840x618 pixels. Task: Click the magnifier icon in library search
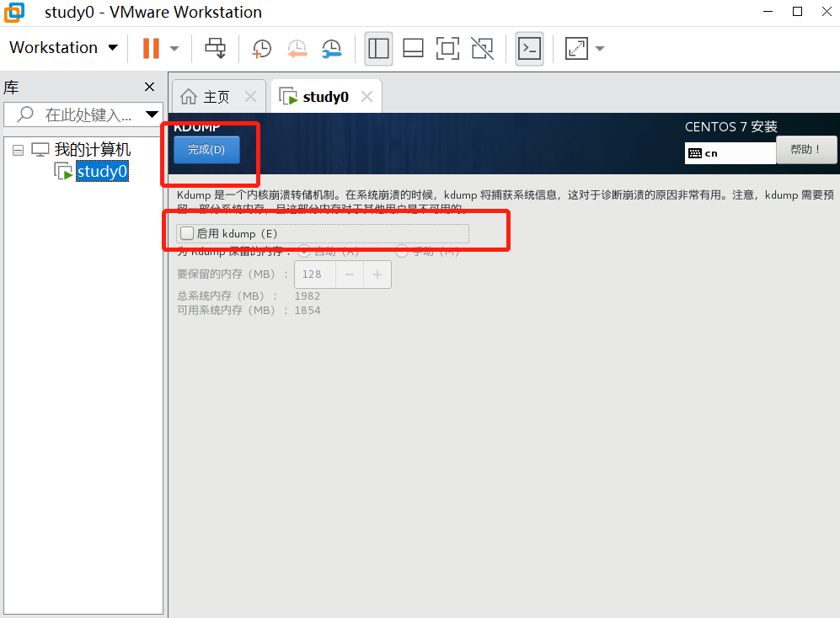click(x=25, y=114)
